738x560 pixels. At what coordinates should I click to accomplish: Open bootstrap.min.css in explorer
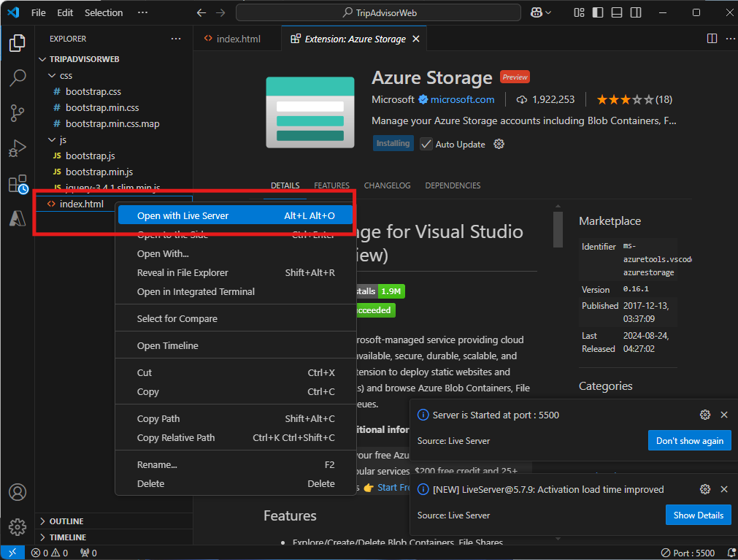click(x=114, y=108)
